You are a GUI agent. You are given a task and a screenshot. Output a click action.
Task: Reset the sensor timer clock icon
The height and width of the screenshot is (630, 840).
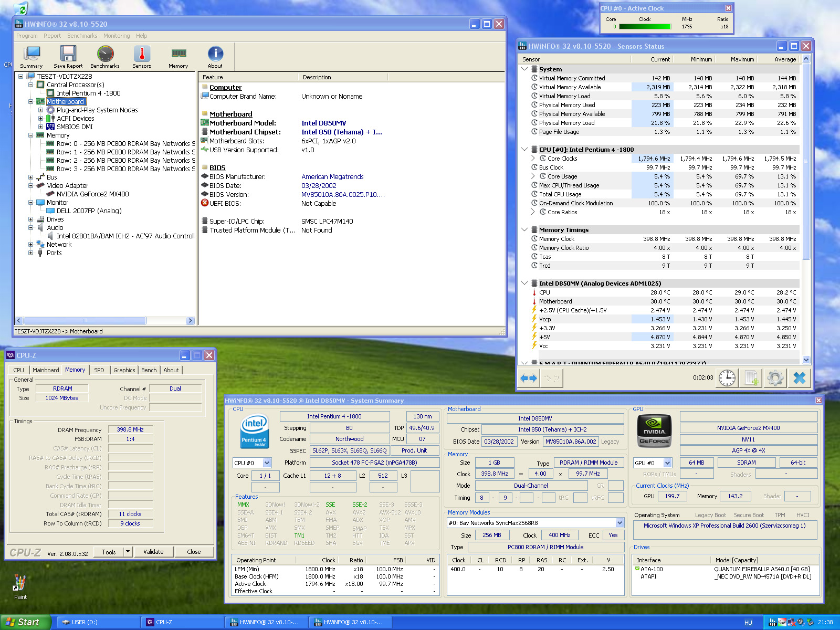pyautogui.click(x=727, y=378)
